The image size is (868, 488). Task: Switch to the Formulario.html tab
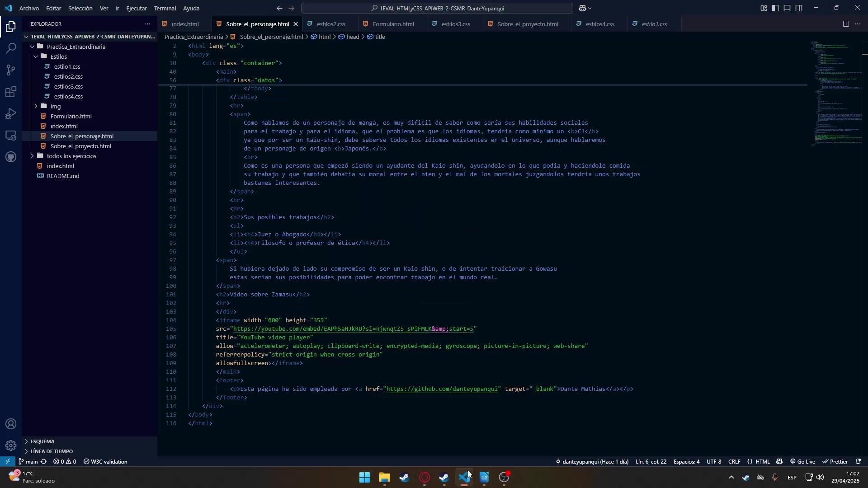(393, 24)
